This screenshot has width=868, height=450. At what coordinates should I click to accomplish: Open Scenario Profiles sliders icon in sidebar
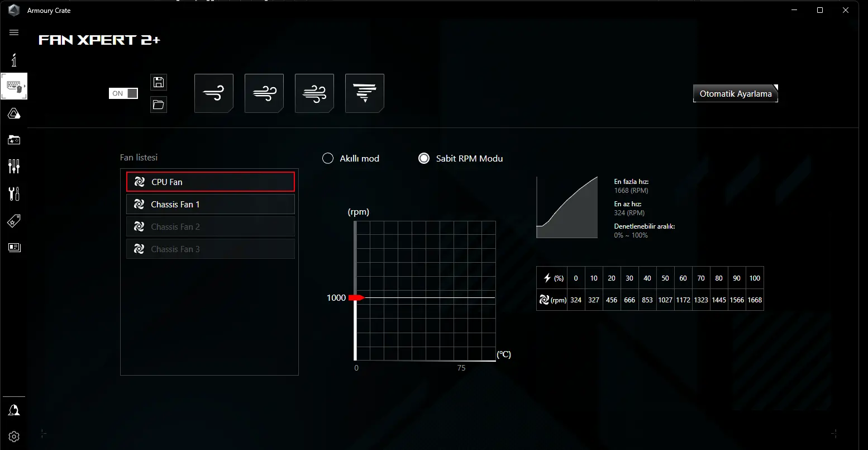14,166
